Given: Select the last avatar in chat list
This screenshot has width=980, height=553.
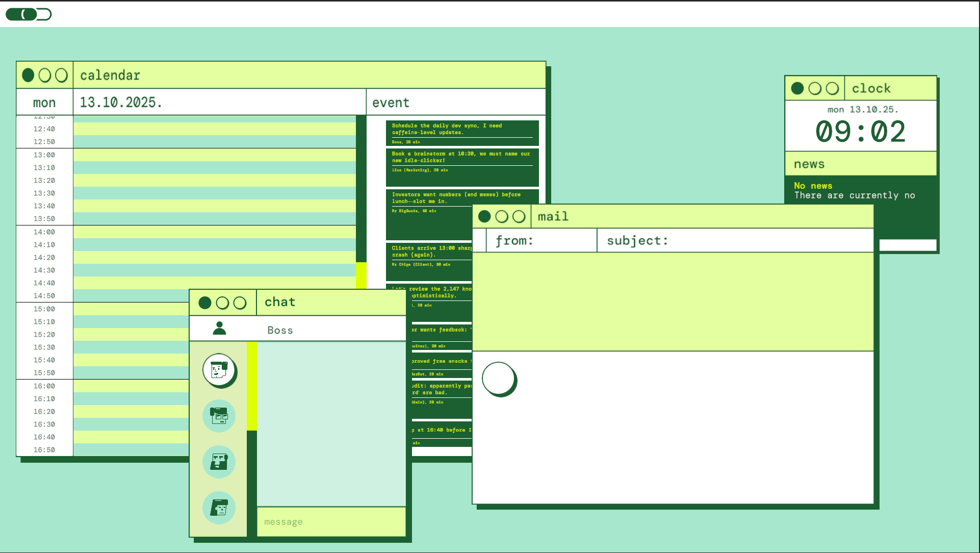Looking at the screenshot, I should (219, 508).
